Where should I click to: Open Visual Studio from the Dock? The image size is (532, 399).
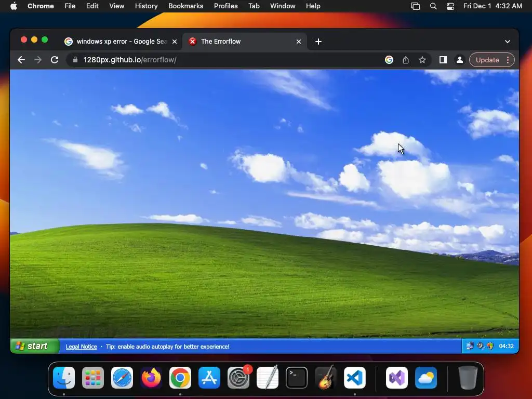click(397, 378)
